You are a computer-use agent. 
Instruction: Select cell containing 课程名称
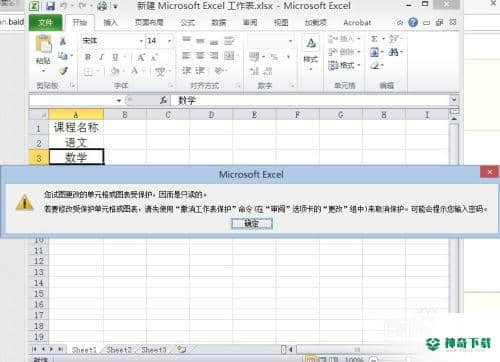click(76, 127)
